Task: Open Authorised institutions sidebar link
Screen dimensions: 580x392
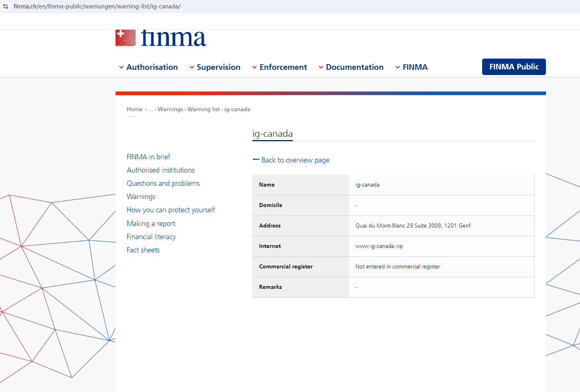Action: tap(160, 170)
